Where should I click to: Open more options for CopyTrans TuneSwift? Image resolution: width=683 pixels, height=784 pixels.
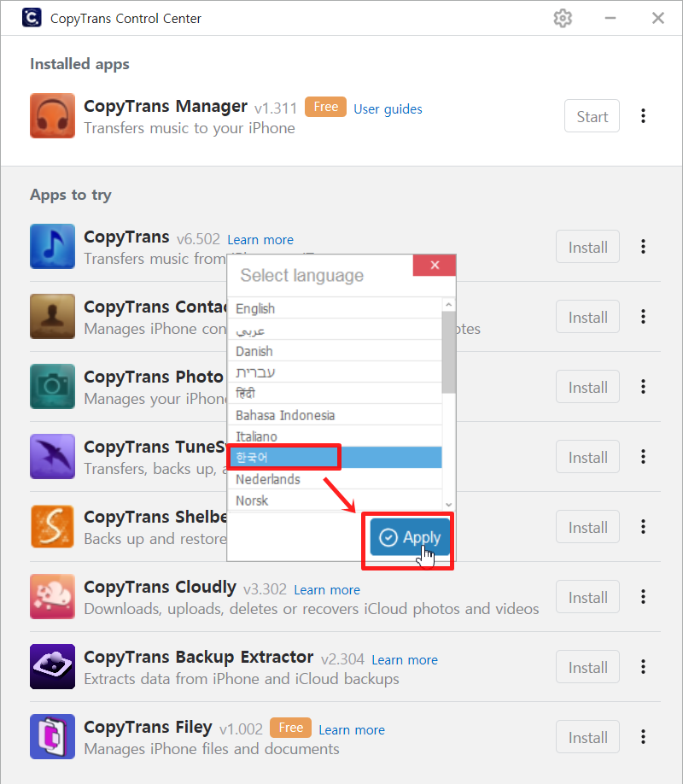click(x=644, y=457)
